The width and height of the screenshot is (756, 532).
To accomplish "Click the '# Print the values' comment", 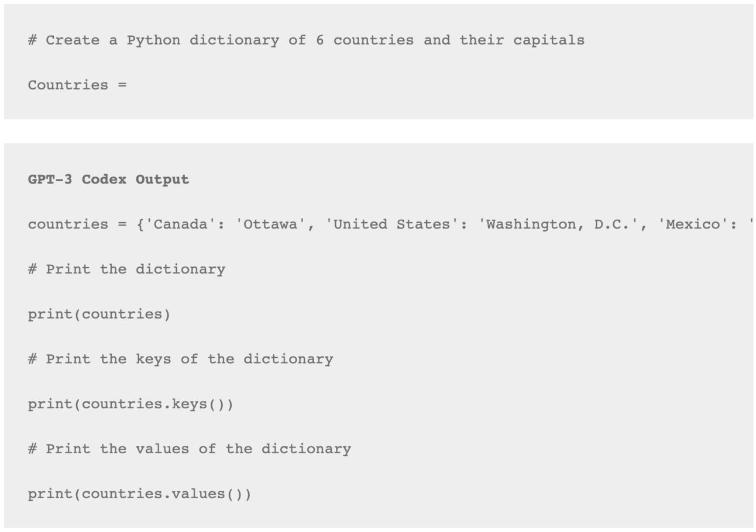I will (x=190, y=449).
